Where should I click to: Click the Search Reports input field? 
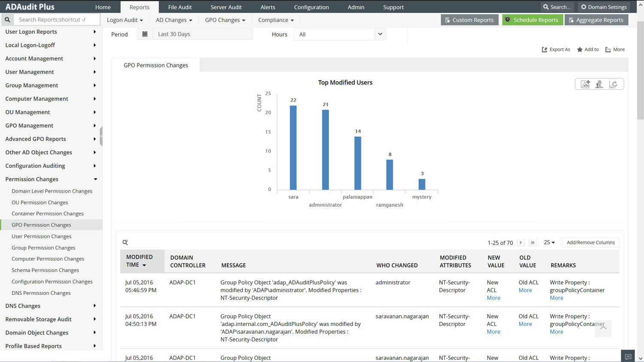pos(57,20)
